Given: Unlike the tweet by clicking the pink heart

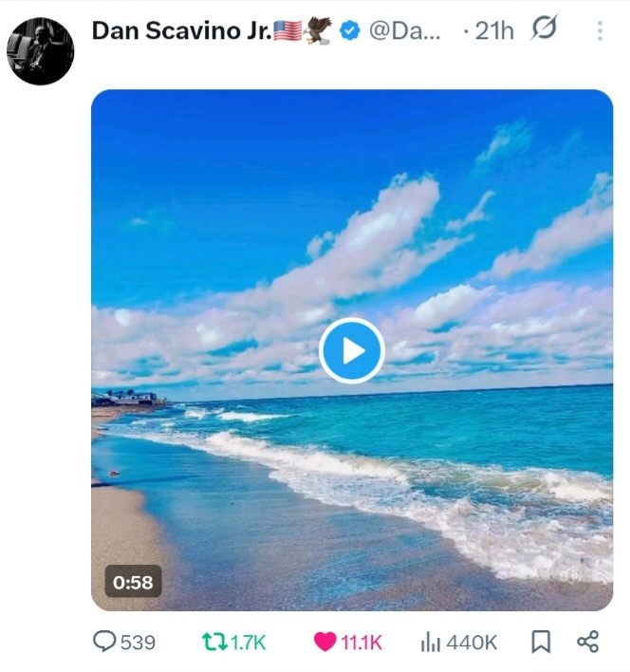Looking at the screenshot, I should 324,642.
